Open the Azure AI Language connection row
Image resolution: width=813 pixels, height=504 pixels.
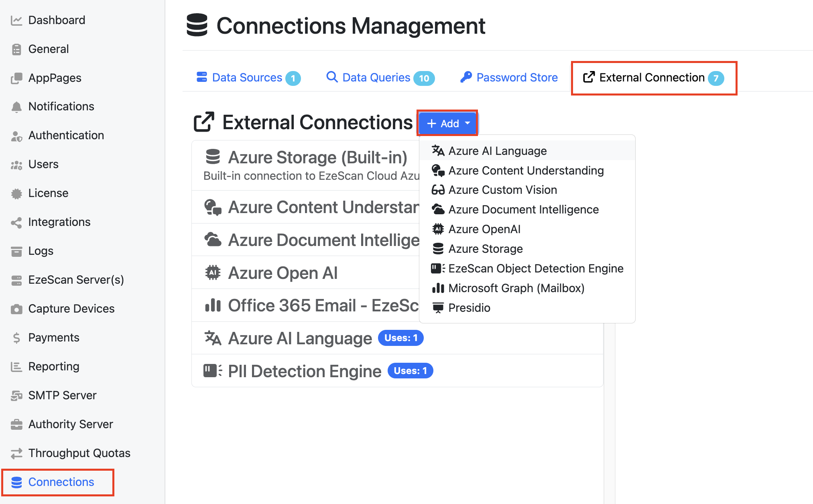[397, 338]
